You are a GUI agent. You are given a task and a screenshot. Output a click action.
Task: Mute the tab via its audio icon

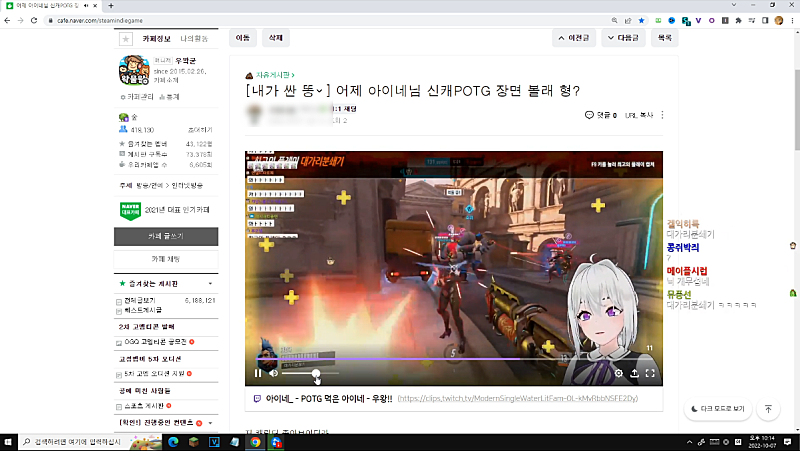point(86,6)
